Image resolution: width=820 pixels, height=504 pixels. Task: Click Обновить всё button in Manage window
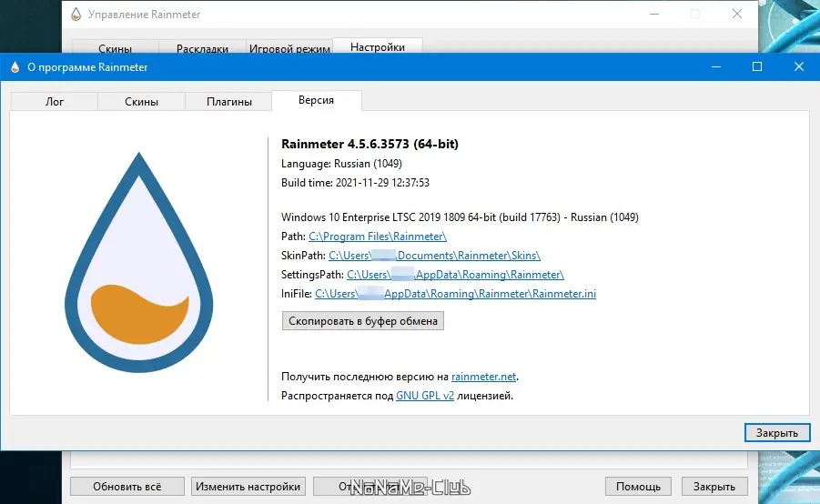(127, 486)
